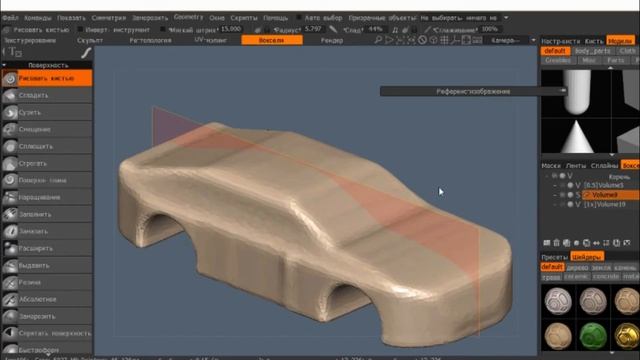Select the Выдавить extrude tool
The image size is (640, 360).
pos(47,265)
